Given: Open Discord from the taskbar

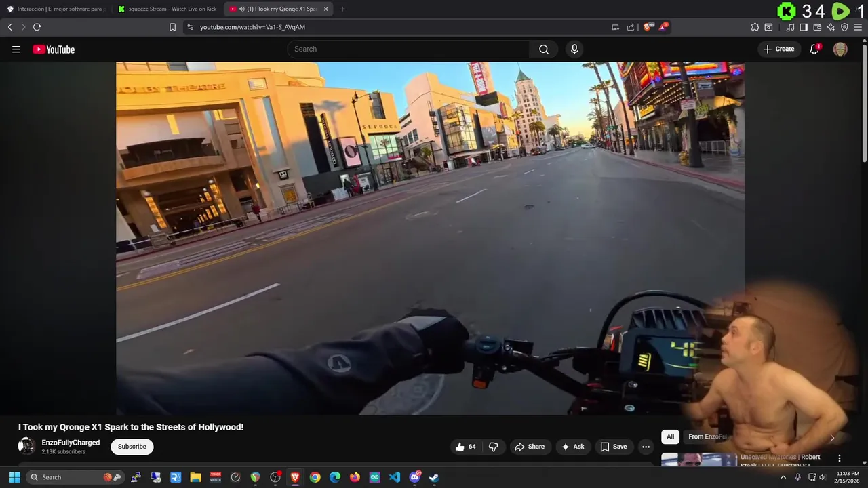Looking at the screenshot, I should (x=414, y=477).
